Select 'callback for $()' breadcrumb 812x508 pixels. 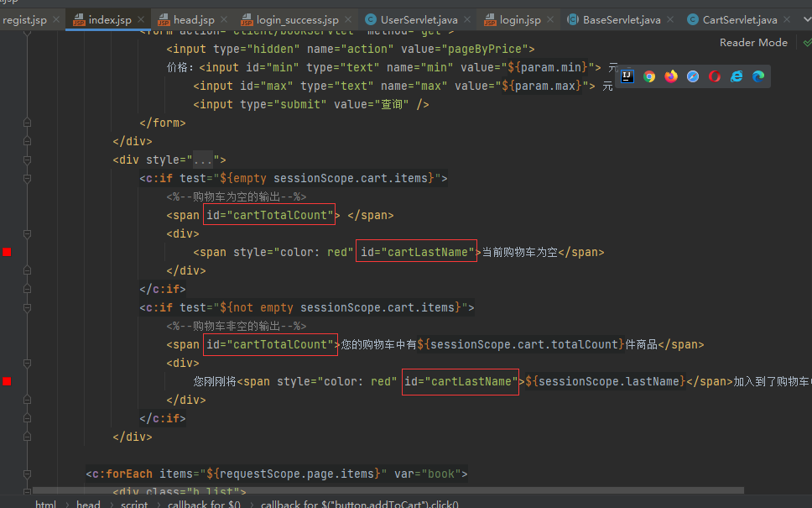[x=204, y=504]
